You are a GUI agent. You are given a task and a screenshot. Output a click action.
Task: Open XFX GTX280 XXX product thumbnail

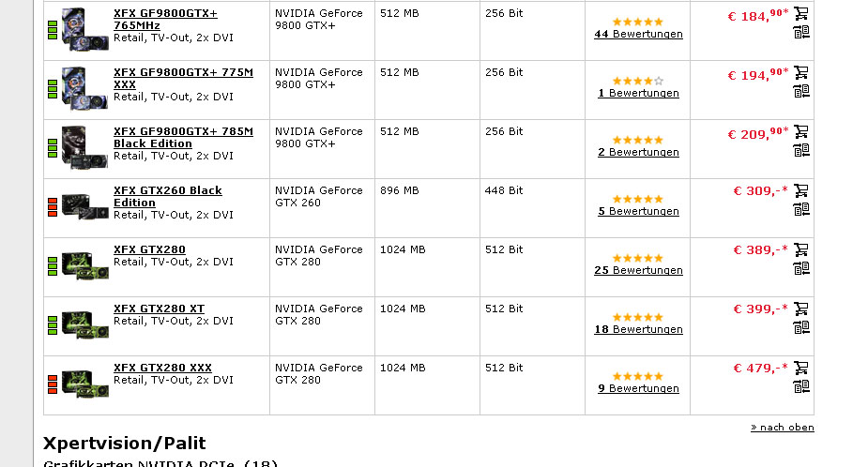84,384
